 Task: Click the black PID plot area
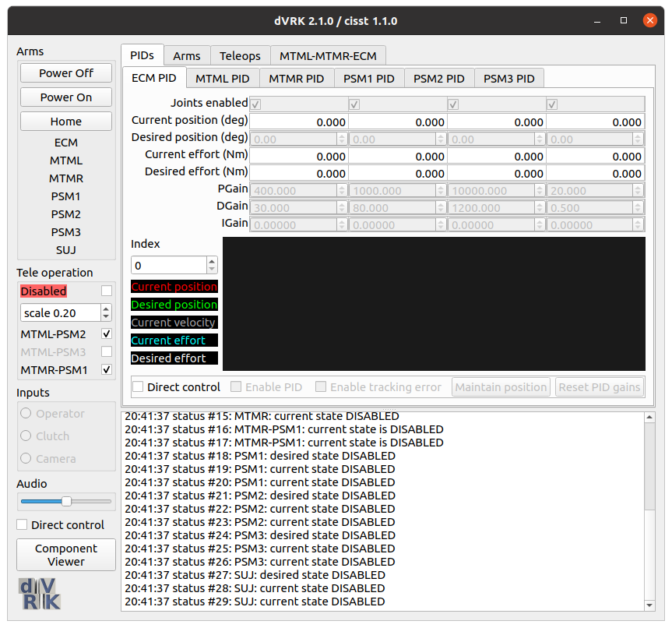click(x=434, y=304)
